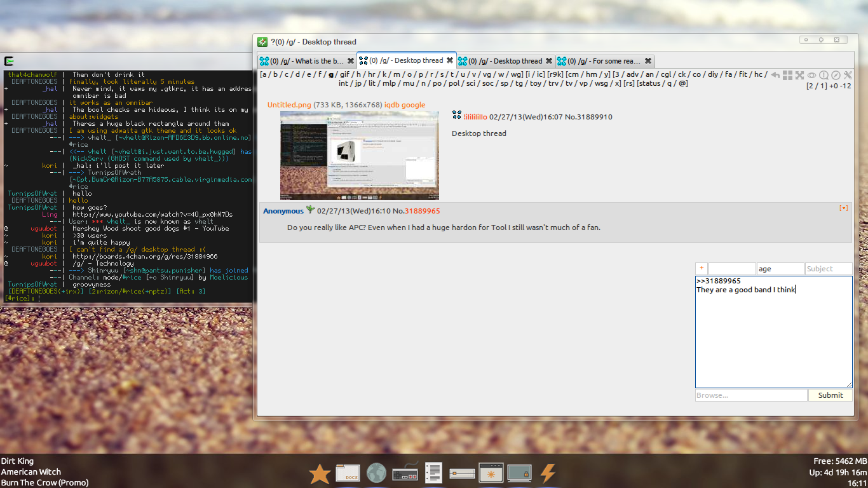Close the active Desktop thread tab

click(x=450, y=60)
